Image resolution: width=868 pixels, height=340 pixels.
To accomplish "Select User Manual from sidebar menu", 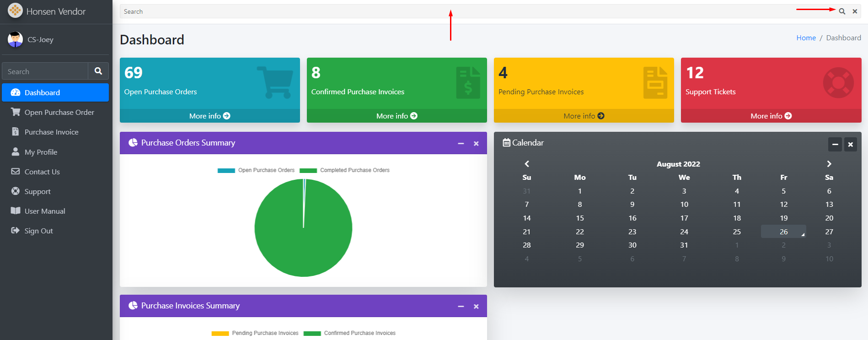I will (45, 211).
